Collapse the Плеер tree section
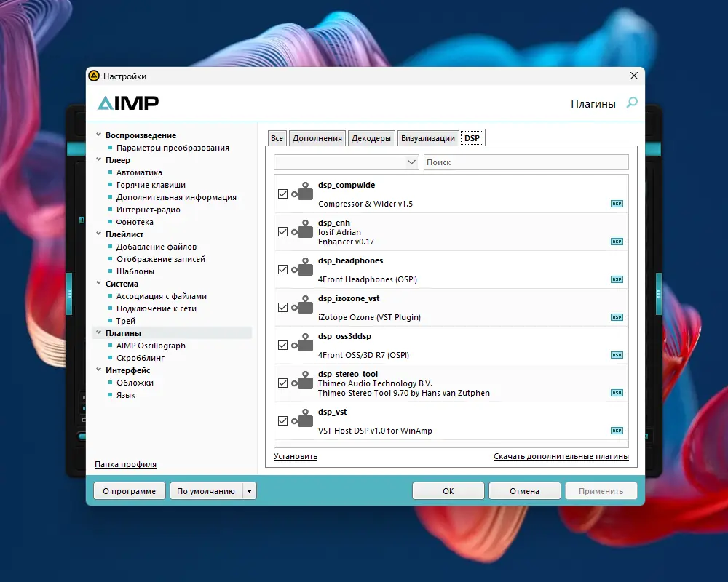 [98, 159]
